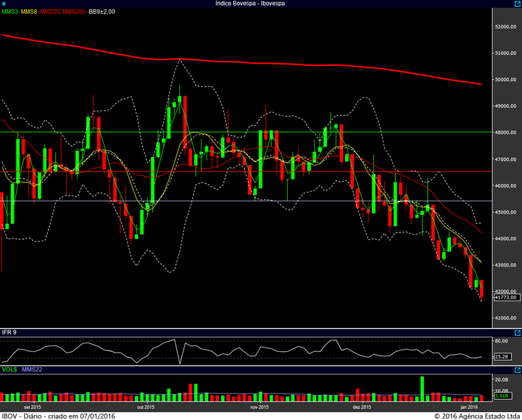Click the 80,00 IFR axis label
This screenshot has width=522, height=420.
pos(502,341)
